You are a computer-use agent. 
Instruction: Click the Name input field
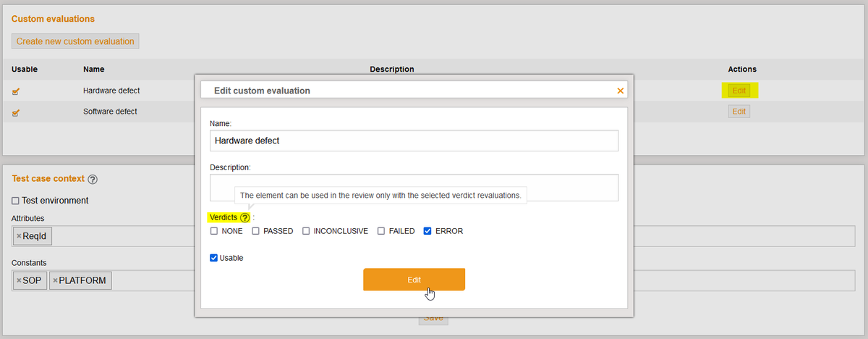click(x=414, y=141)
